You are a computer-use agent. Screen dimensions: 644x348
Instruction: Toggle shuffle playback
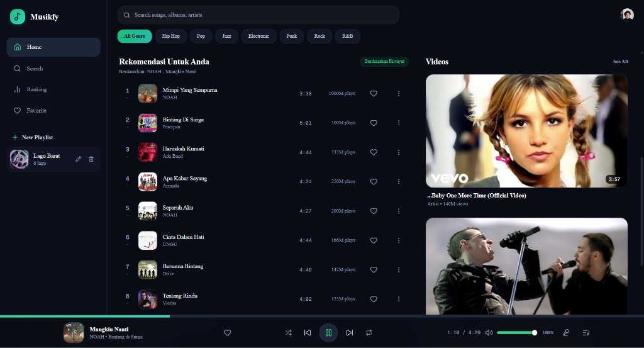[x=288, y=333]
